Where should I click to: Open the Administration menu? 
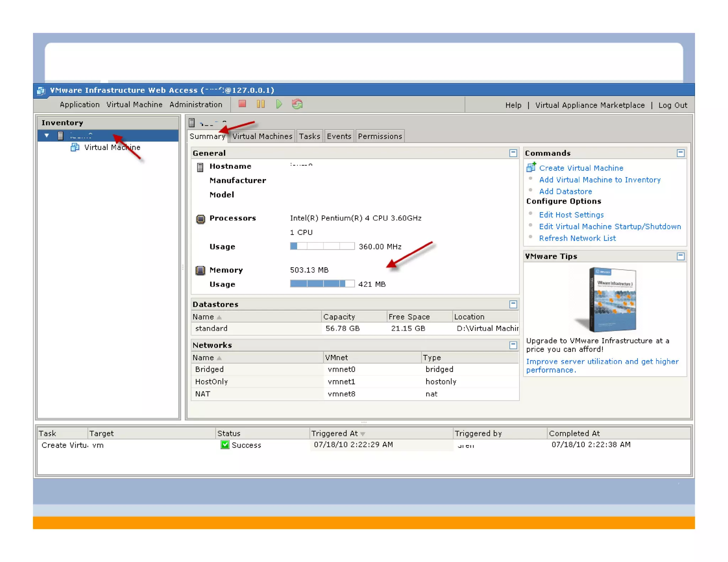click(196, 104)
